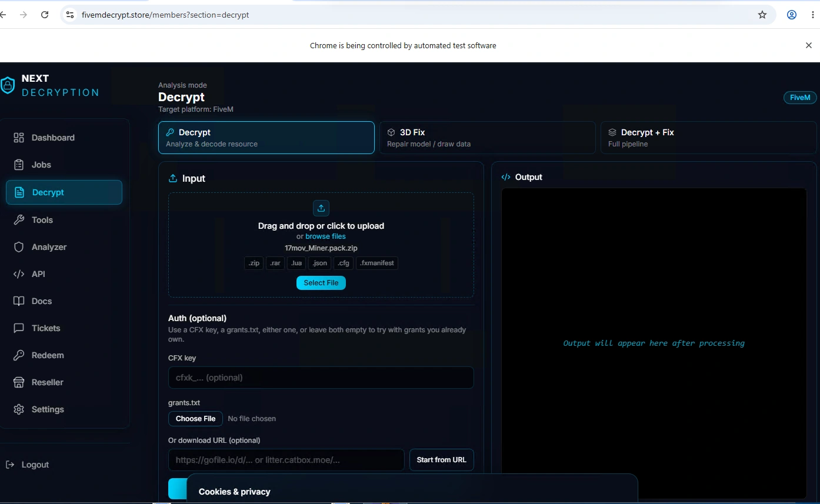Click the Tickets chat bubble icon

pyautogui.click(x=19, y=328)
